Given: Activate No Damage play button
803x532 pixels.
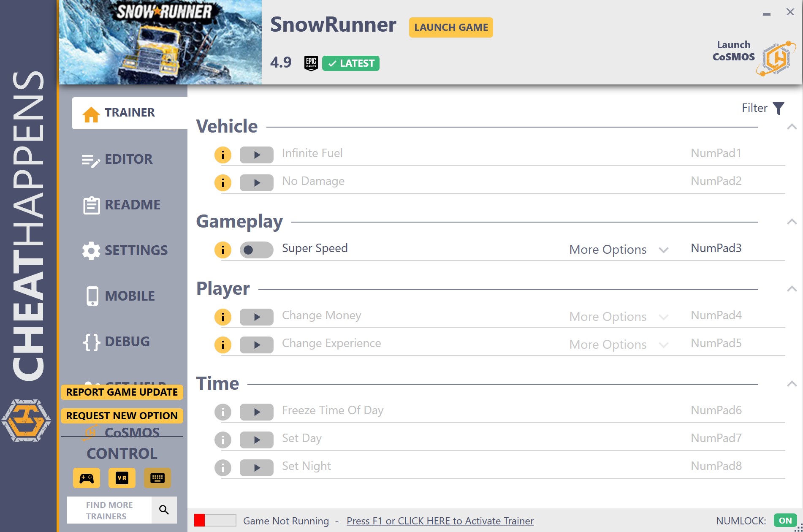Looking at the screenshot, I should click(x=256, y=183).
